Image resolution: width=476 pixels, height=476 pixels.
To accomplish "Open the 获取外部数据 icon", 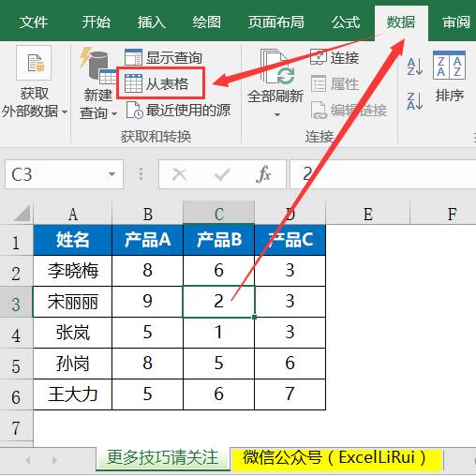I will [x=34, y=63].
